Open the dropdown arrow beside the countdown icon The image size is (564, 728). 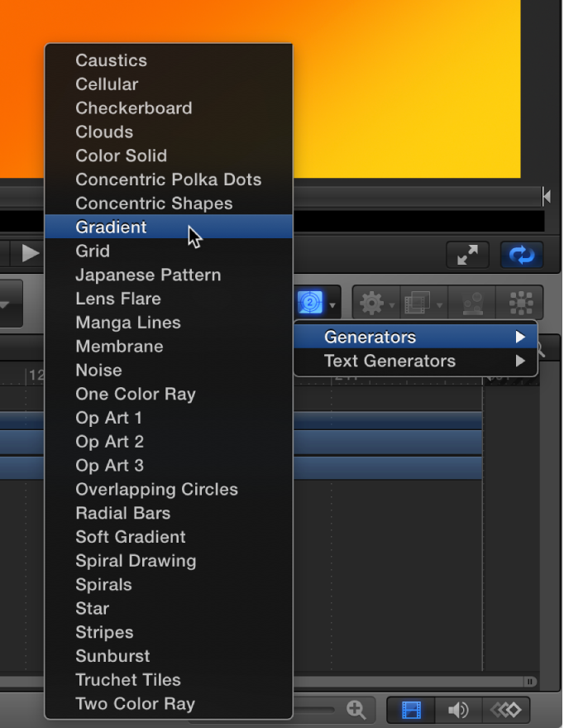tap(331, 306)
